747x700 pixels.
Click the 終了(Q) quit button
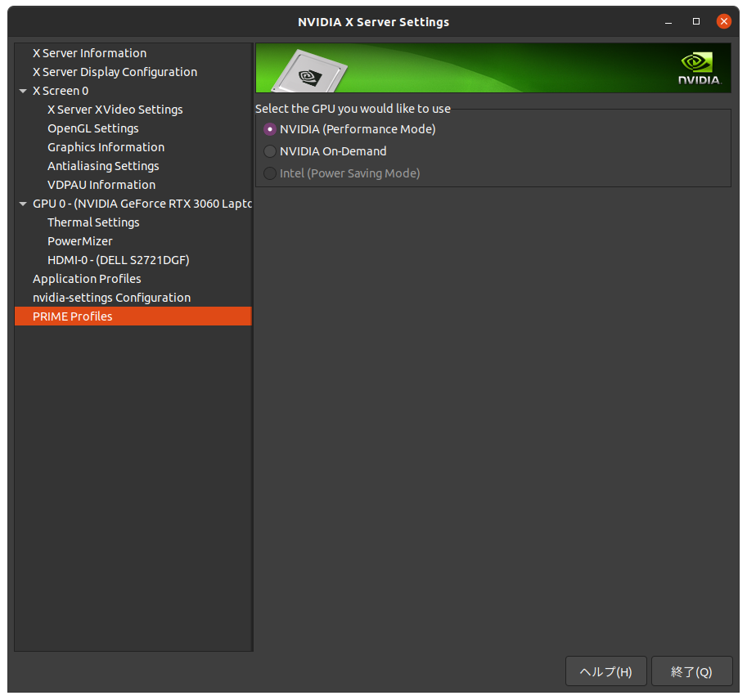(691, 671)
